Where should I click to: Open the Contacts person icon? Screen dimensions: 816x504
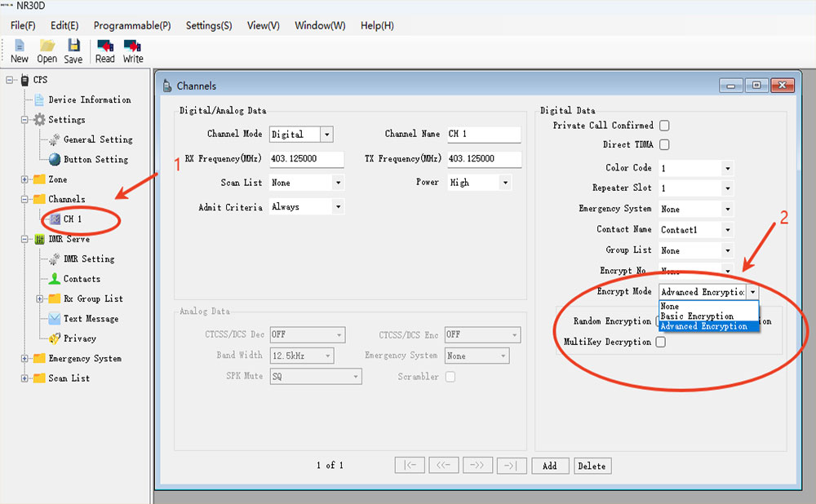click(x=55, y=279)
